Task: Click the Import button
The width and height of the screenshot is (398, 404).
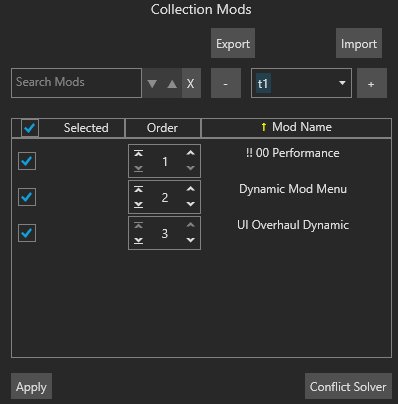Action: tap(359, 43)
